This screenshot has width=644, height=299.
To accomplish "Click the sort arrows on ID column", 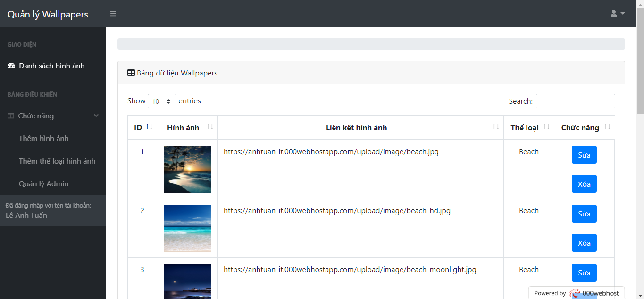I will click(148, 126).
